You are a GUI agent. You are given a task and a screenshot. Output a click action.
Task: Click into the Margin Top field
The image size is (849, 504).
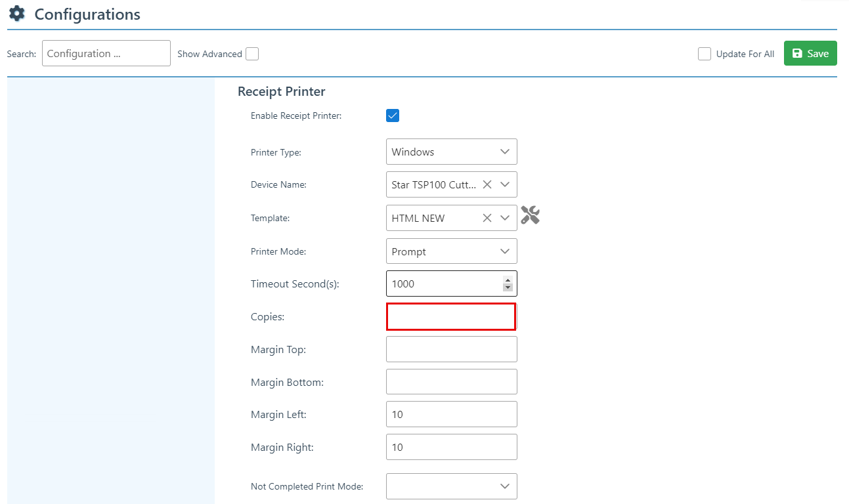(451, 349)
